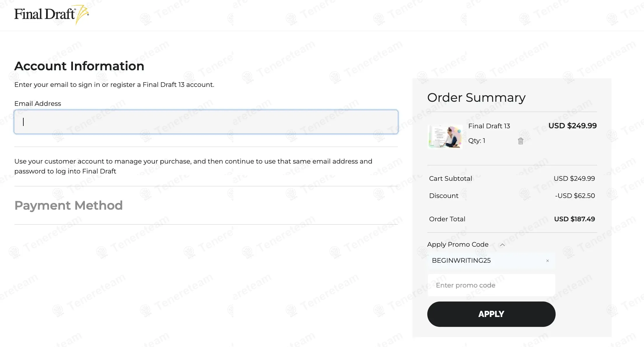
Task: Click the Email Address label
Action: [x=38, y=104]
